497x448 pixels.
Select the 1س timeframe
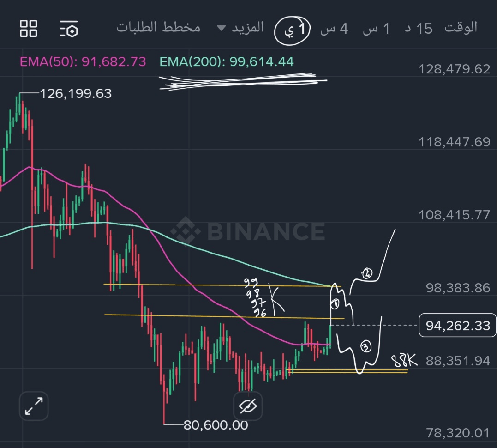coord(377,29)
